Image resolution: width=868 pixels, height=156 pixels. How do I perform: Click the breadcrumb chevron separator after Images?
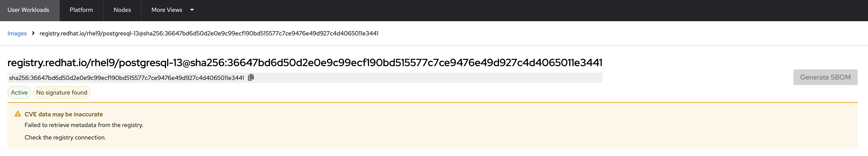click(x=33, y=33)
